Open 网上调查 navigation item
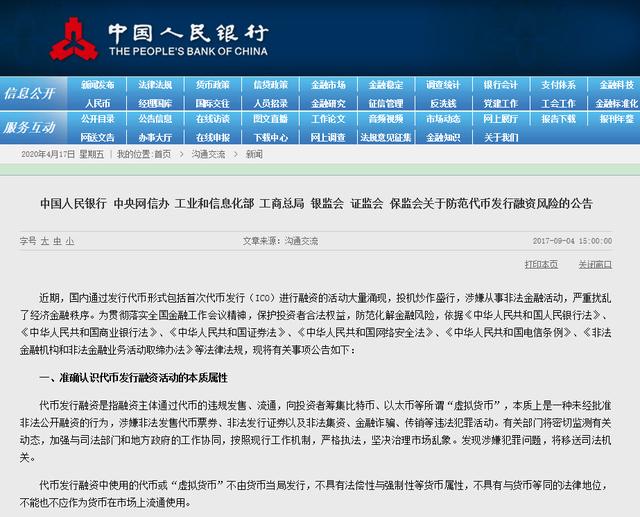 pyautogui.click(x=328, y=138)
